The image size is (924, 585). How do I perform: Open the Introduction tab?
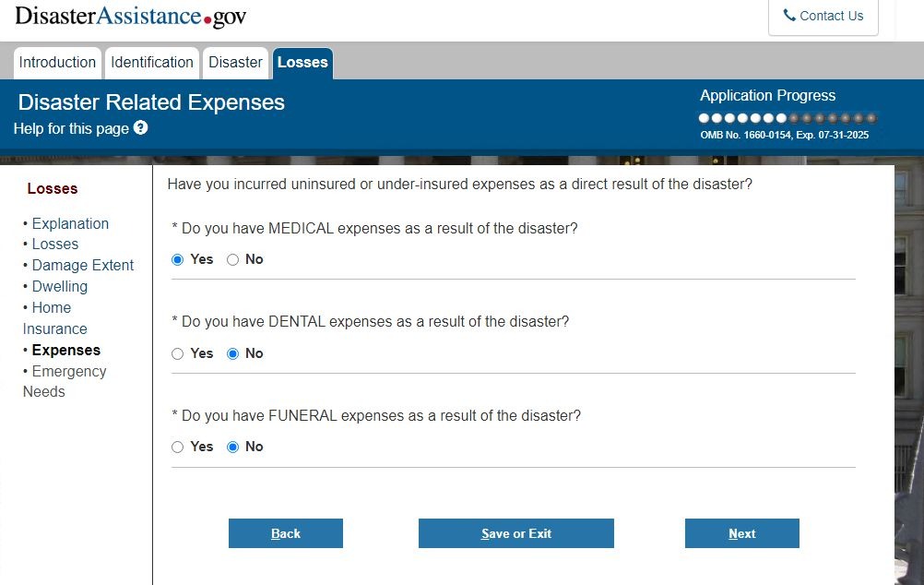click(57, 63)
